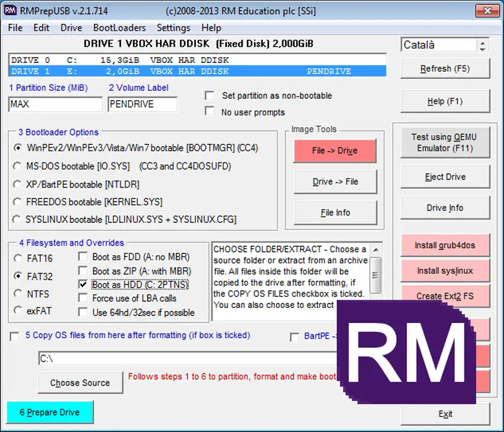Click the RM app icon in title bar
The height and width of the screenshot is (432, 504).
(x=10, y=11)
